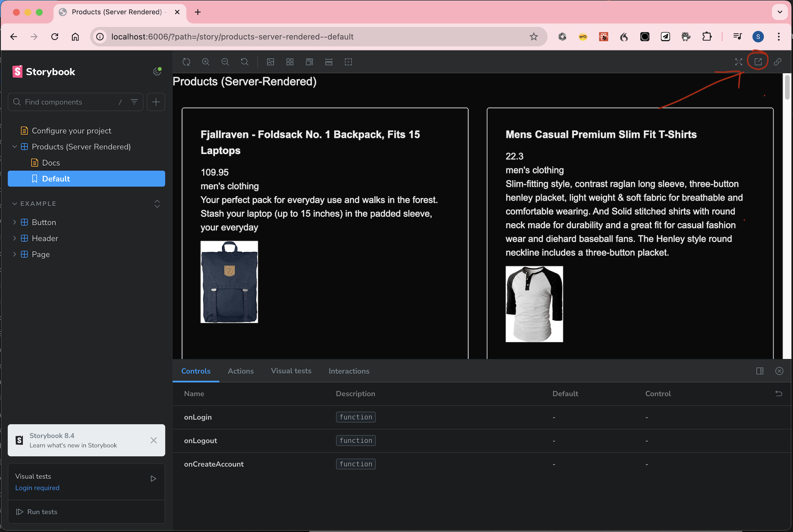Open the Chrome three-dot menu
Viewport: 793px width, 532px height.
pos(779,37)
